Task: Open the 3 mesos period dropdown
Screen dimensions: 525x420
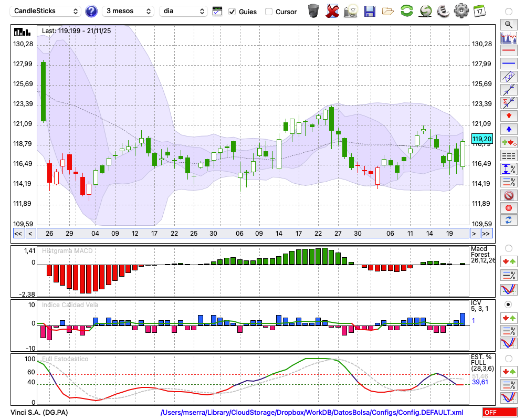Action: (128, 11)
